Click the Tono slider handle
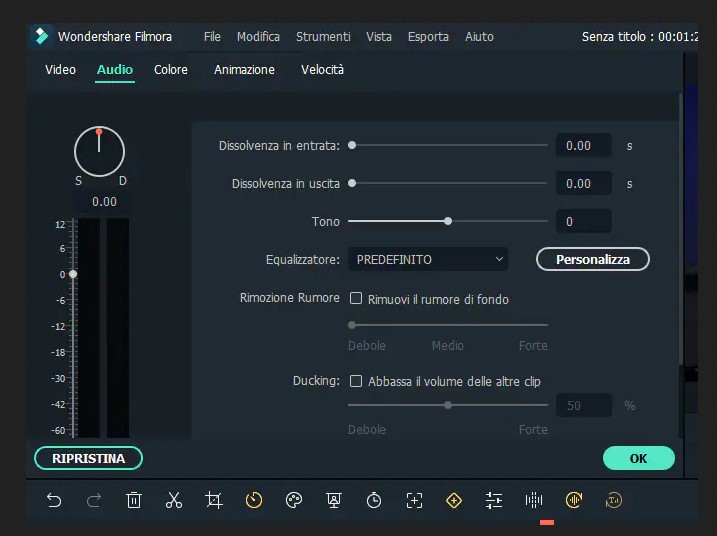Image resolution: width=717 pixels, height=536 pixels. point(448,221)
